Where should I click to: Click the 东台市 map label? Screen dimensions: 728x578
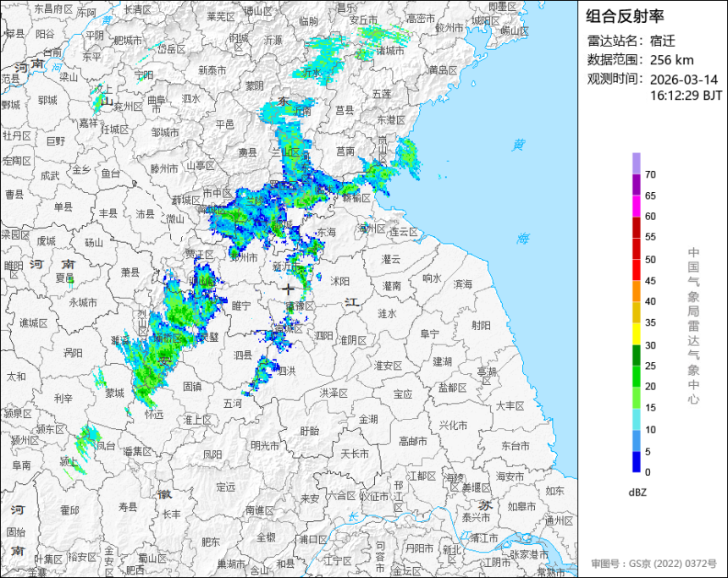[515, 446]
